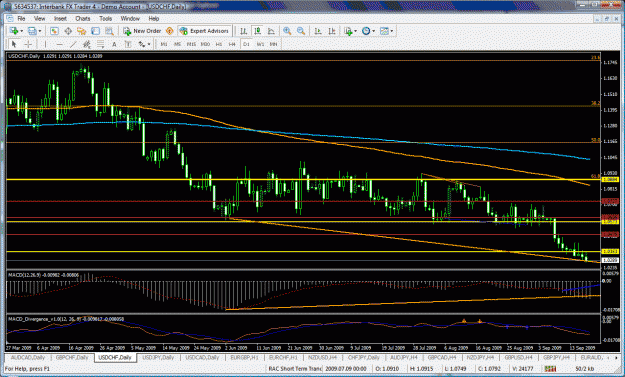Open the Charts menu

pos(83,18)
